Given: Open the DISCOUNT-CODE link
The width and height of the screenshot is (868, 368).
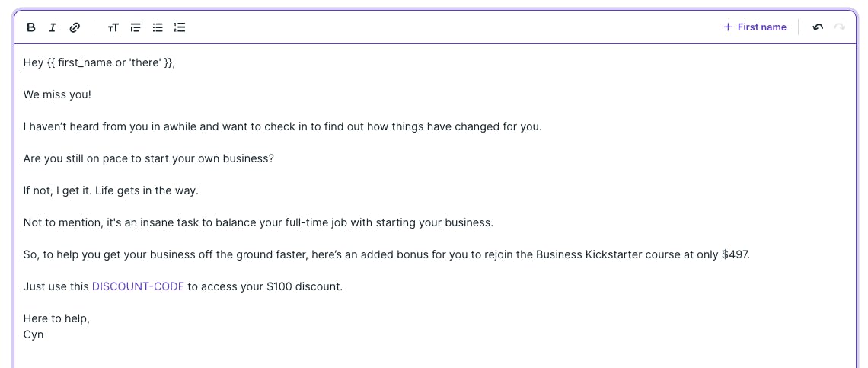Looking at the screenshot, I should 138,286.
